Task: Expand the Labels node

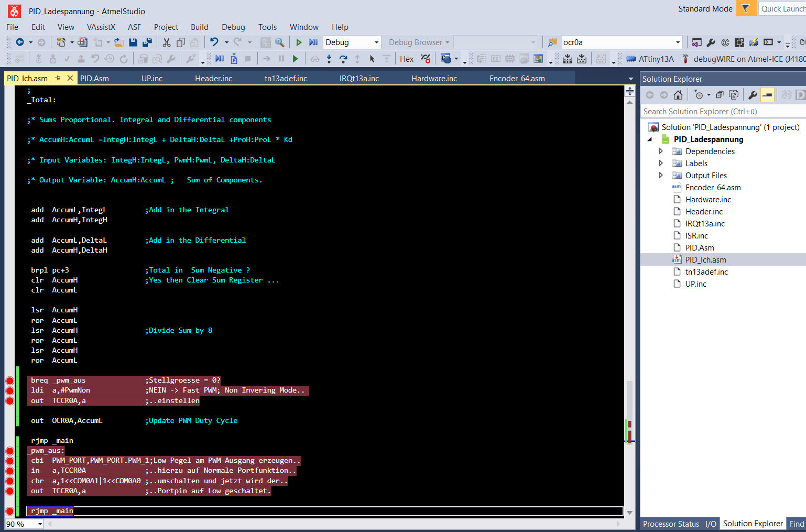Action: (661, 163)
